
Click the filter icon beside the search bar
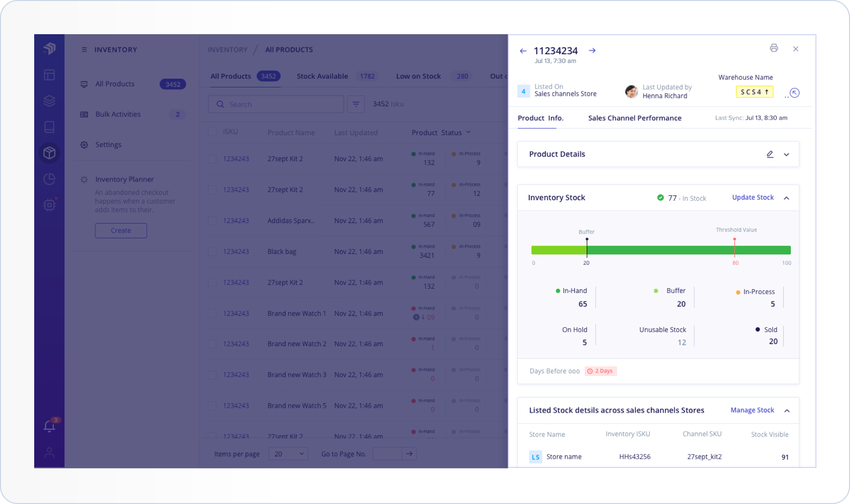pyautogui.click(x=356, y=104)
